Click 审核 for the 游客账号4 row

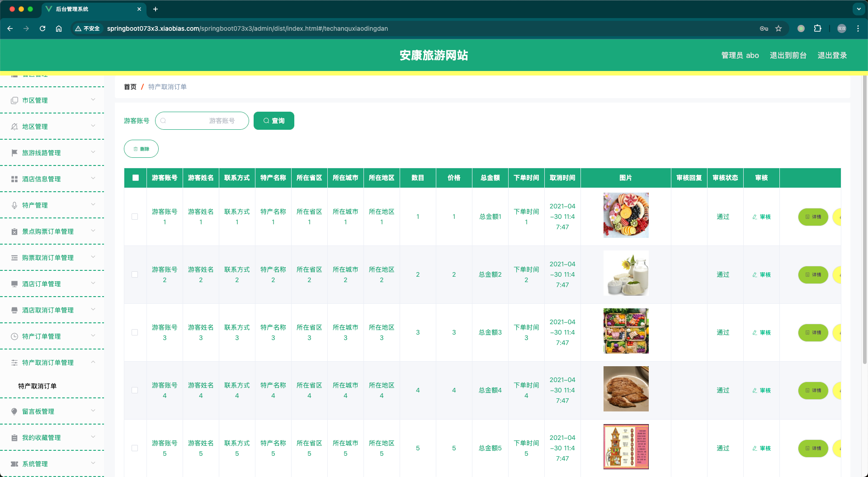761,391
